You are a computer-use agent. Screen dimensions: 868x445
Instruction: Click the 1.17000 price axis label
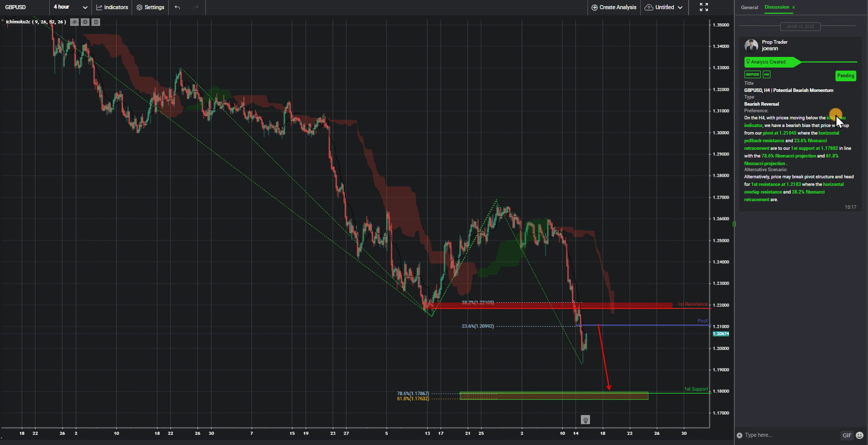(721, 413)
